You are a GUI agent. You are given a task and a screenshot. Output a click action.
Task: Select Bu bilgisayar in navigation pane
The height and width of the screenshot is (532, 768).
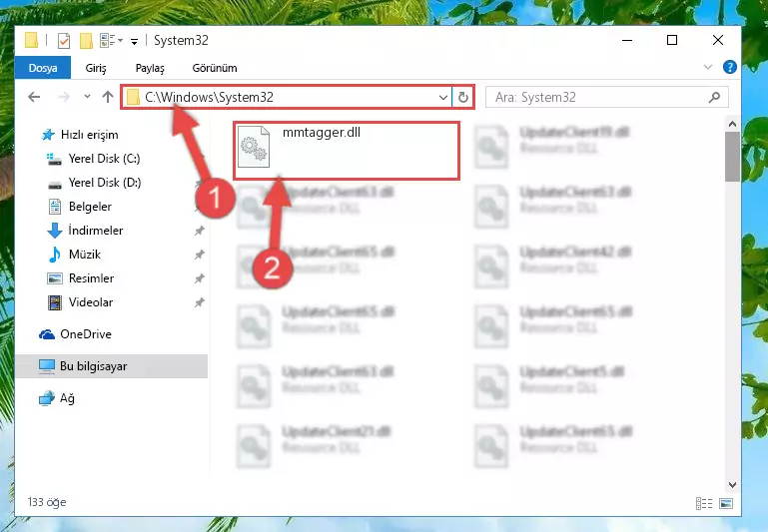tap(111, 366)
